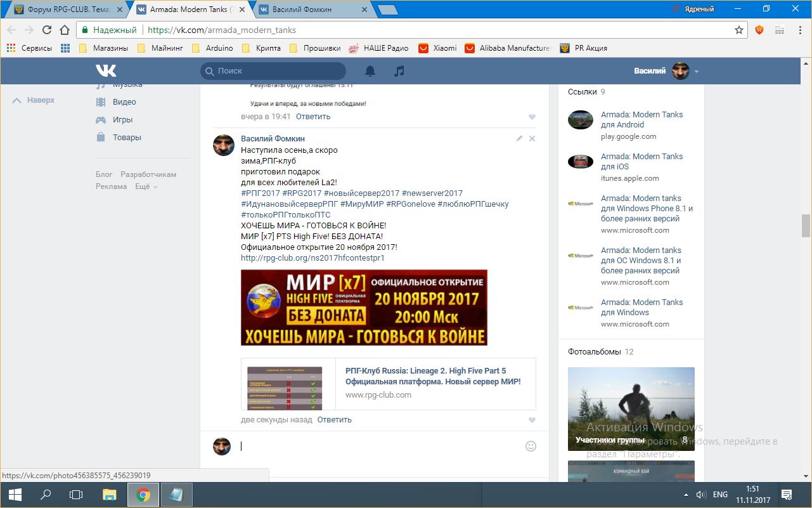Open Майнинг bookmarks folder

(x=160, y=48)
